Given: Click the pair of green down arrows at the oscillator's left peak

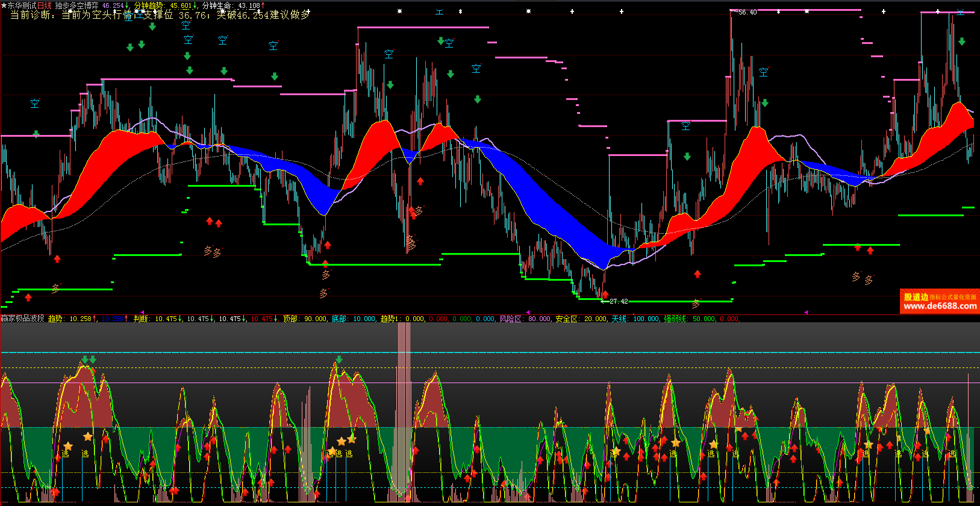Looking at the screenshot, I should [89, 360].
